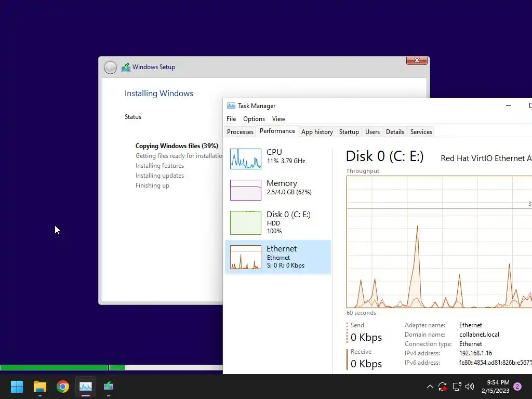The width and height of the screenshot is (532, 399).
Task: Click the CPU 11% 3.79 GHz entry
Action: 278,159
